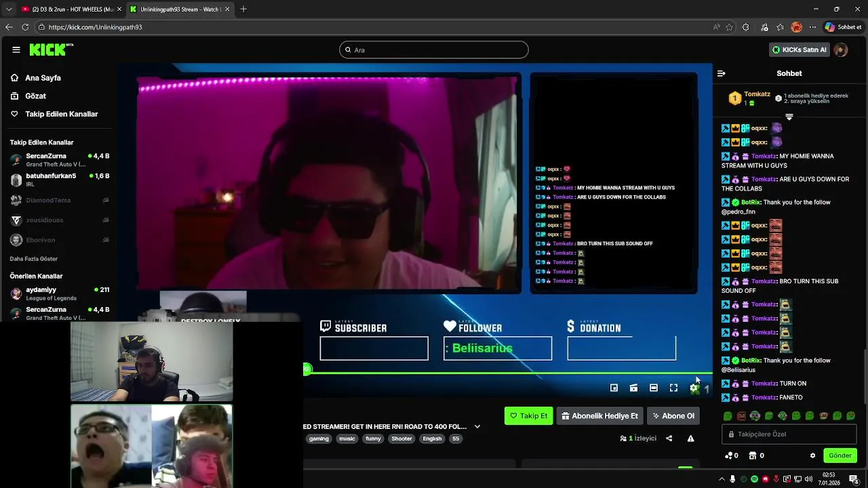Open new browser tab with plus icon
Image resolution: width=868 pixels, height=488 pixels.
(243, 9)
